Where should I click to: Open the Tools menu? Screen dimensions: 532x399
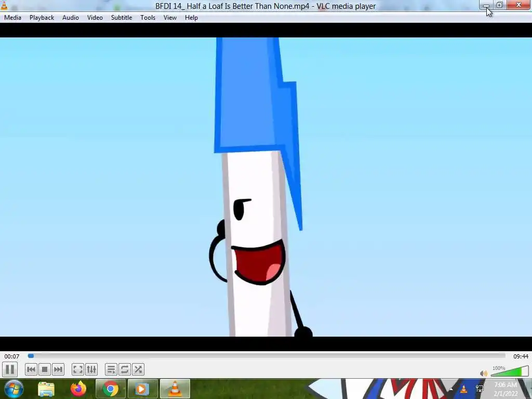148,18
